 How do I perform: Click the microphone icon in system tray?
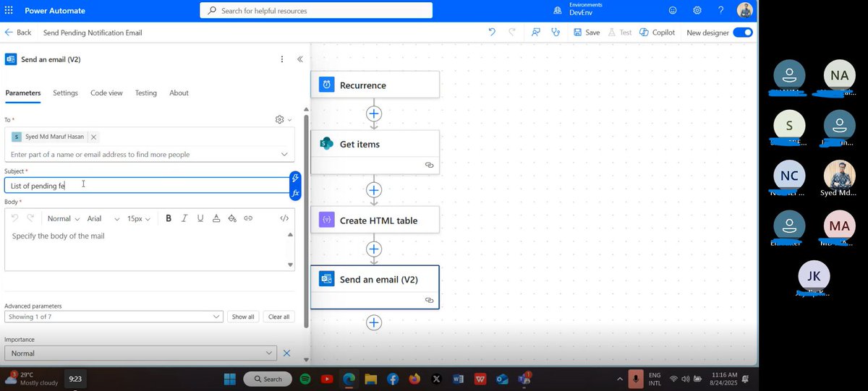click(x=637, y=379)
